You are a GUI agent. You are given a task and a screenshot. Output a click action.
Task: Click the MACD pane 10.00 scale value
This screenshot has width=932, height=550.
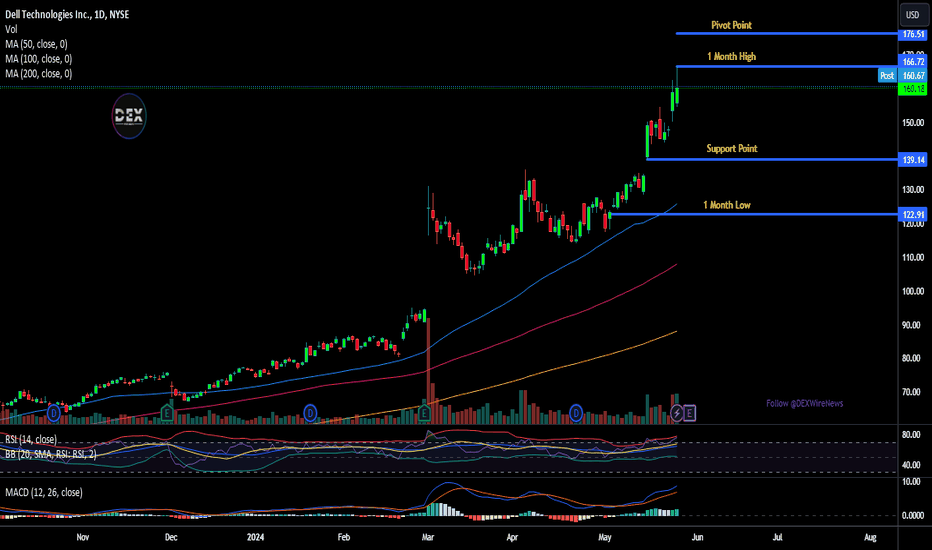(x=911, y=482)
